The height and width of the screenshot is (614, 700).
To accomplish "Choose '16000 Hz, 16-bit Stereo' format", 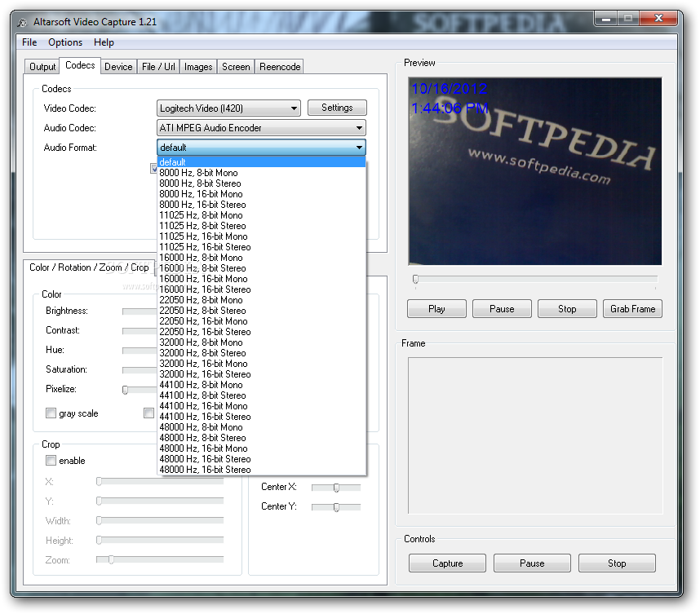I will [x=261, y=289].
